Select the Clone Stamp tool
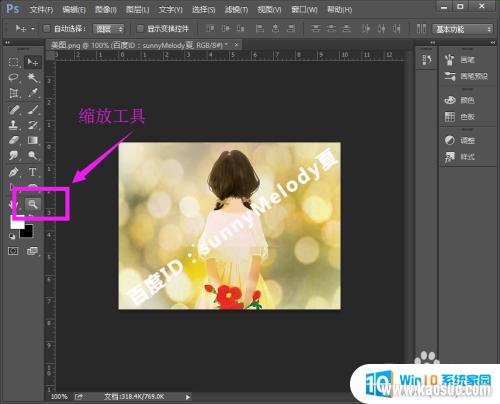Viewport: 500px width, 404px height. [14, 125]
